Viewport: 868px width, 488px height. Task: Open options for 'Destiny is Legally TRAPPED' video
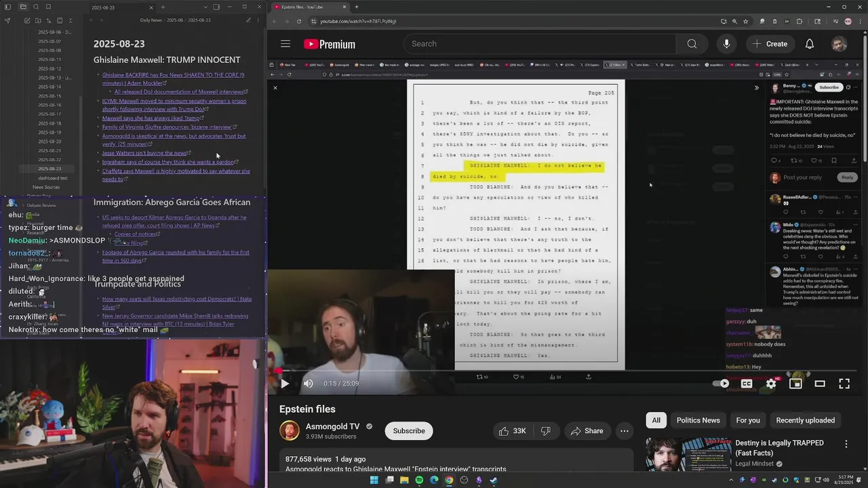[x=846, y=444]
